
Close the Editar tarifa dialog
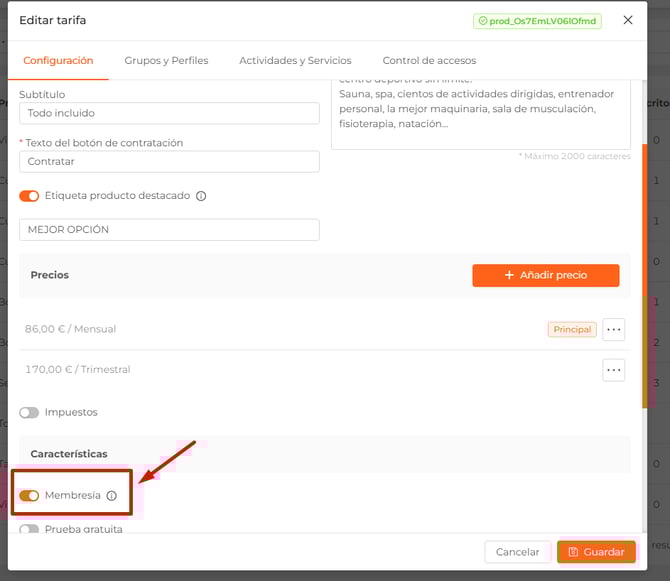pos(628,20)
